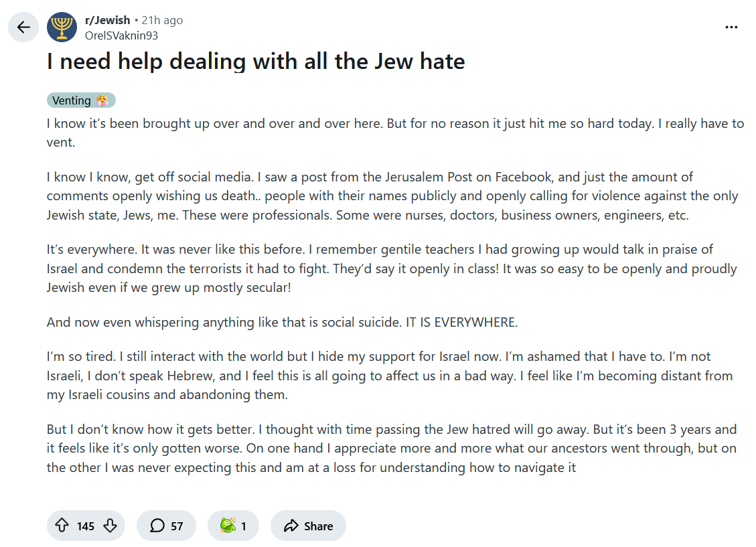
Task: Click the award count number 1
Action: pos(244,526)
